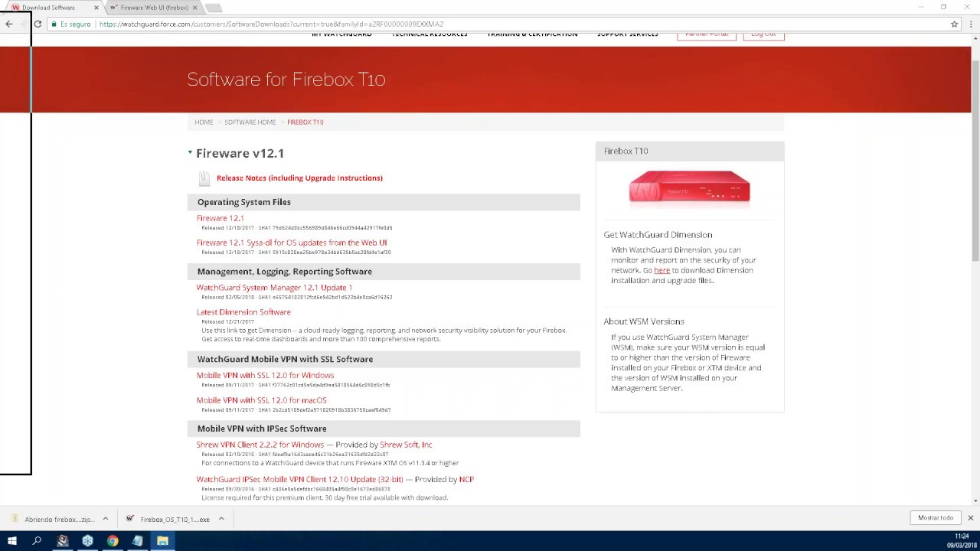Click the Firebox T10 device image
980x551 pixels.
(690, 186)
